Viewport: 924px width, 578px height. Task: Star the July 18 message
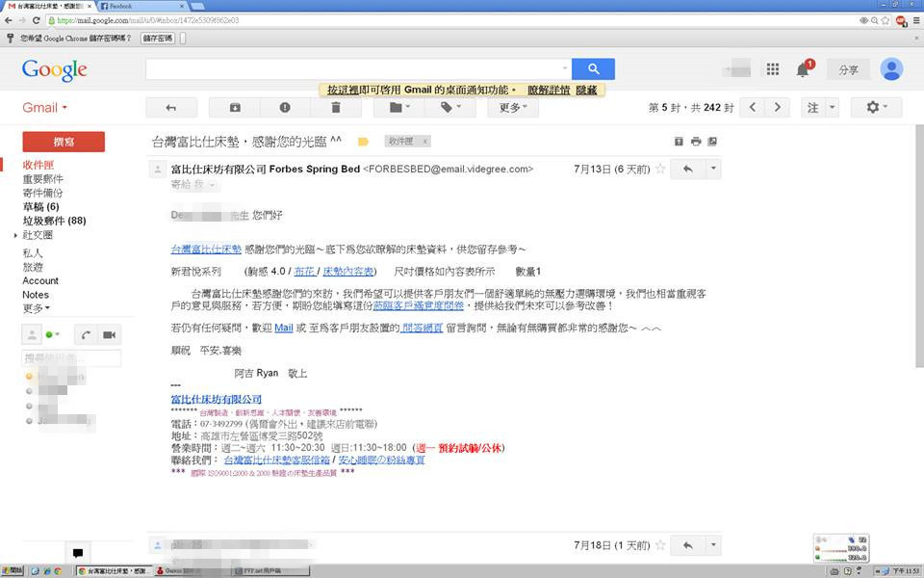[x=660, y=545]
